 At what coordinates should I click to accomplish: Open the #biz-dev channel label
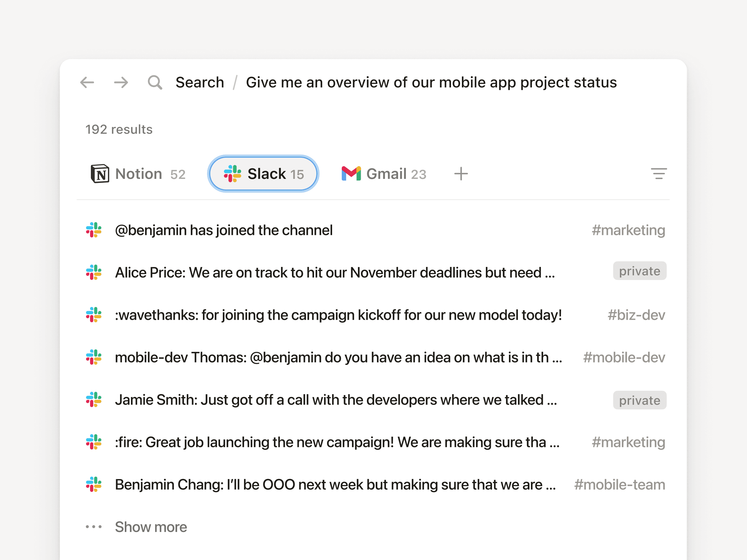click(636, 315)
